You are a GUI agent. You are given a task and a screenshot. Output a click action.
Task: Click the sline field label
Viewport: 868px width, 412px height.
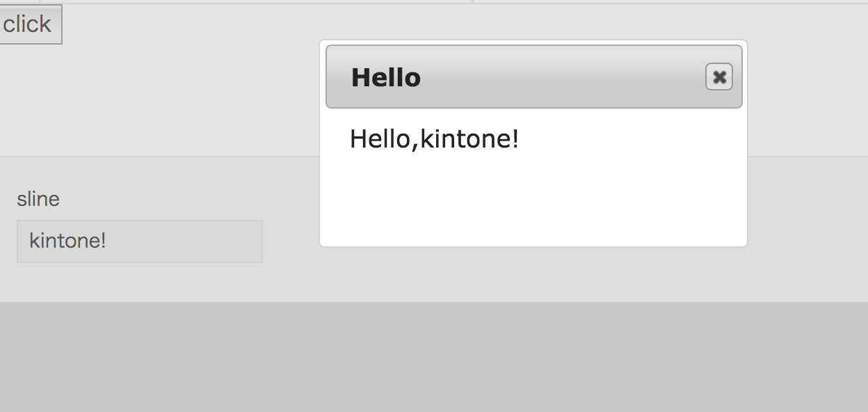pyautogui.click(x=38, y=199)
